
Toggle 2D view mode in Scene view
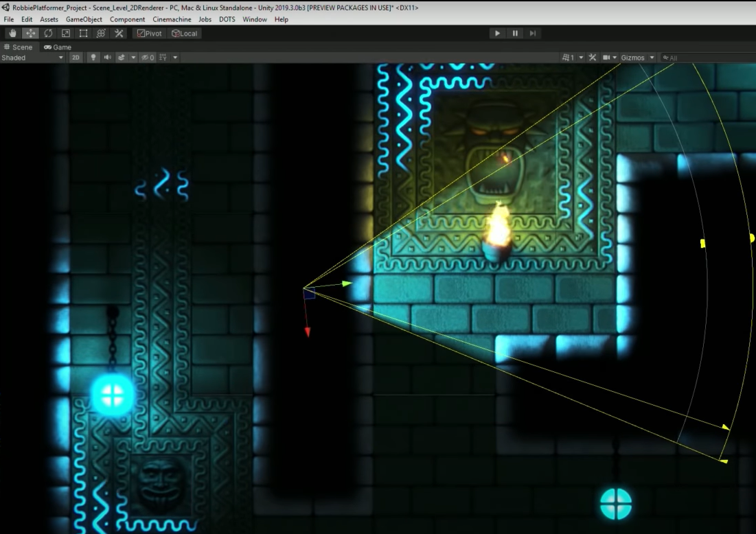76,58
